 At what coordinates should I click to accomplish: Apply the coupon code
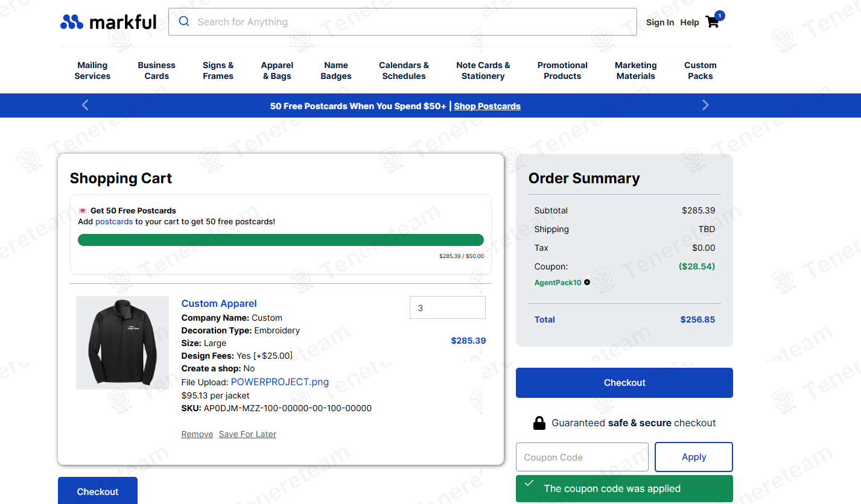click(694, 457)
